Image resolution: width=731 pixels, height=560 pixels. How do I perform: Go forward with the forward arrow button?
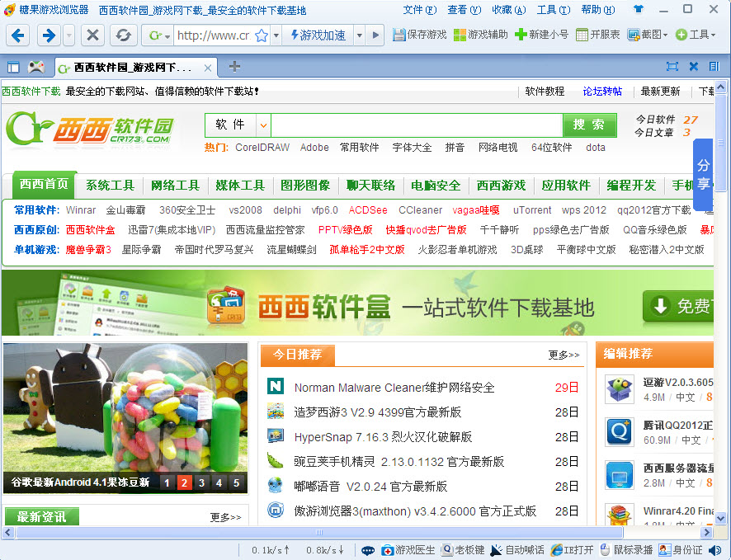coord(49,35)
